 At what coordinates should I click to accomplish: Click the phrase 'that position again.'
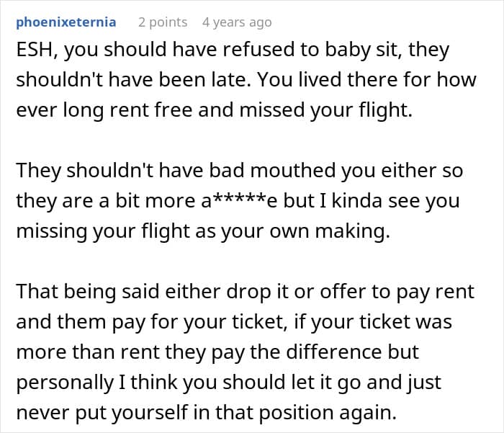306,413
